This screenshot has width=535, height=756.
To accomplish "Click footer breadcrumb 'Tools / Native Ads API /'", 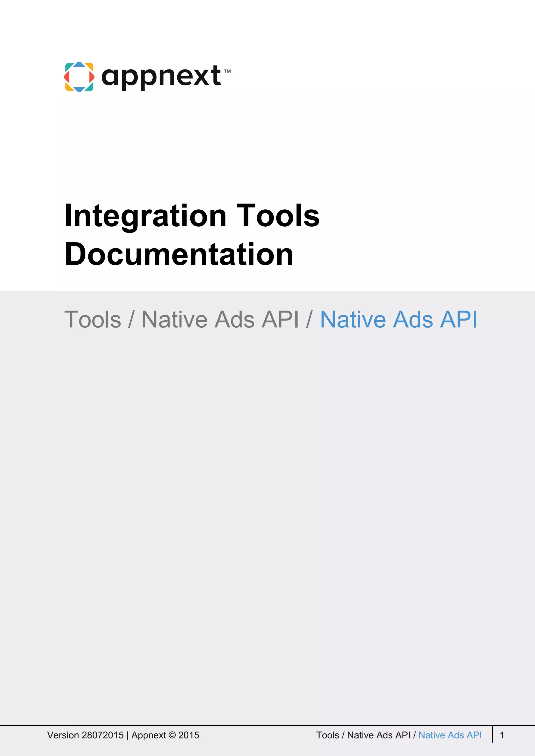I will tap(366, 735).
